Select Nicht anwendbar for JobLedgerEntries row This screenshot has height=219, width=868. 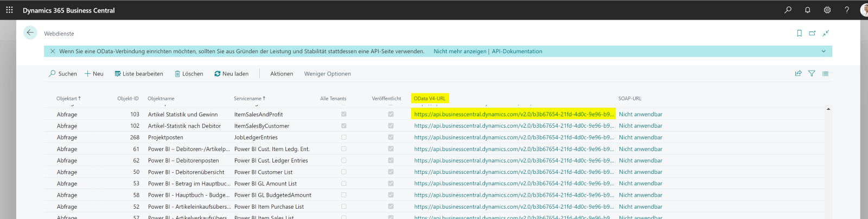point(641,137)
